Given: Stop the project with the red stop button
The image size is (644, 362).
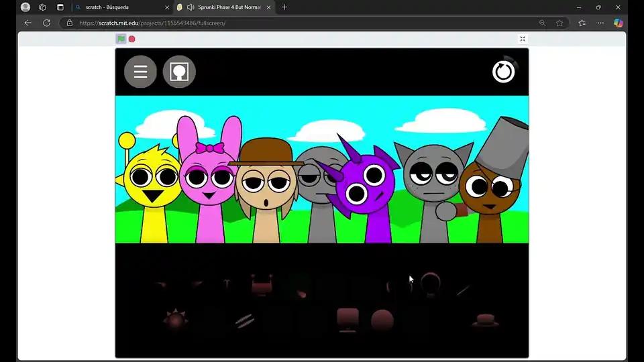Looking at the screenshot, I should (132, 39).
